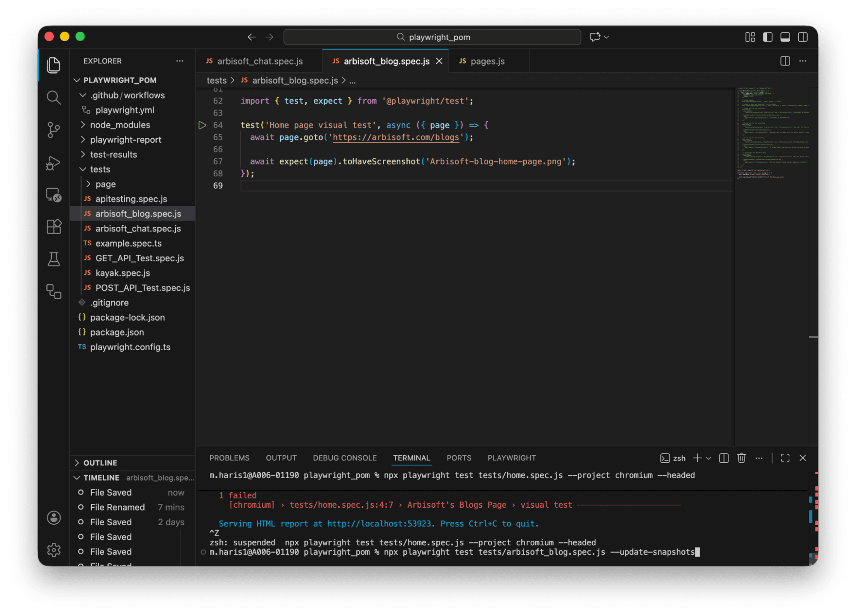856x616 pixels.
Task: Click the playwright_pom command center search box
Action: coord(432,37)
